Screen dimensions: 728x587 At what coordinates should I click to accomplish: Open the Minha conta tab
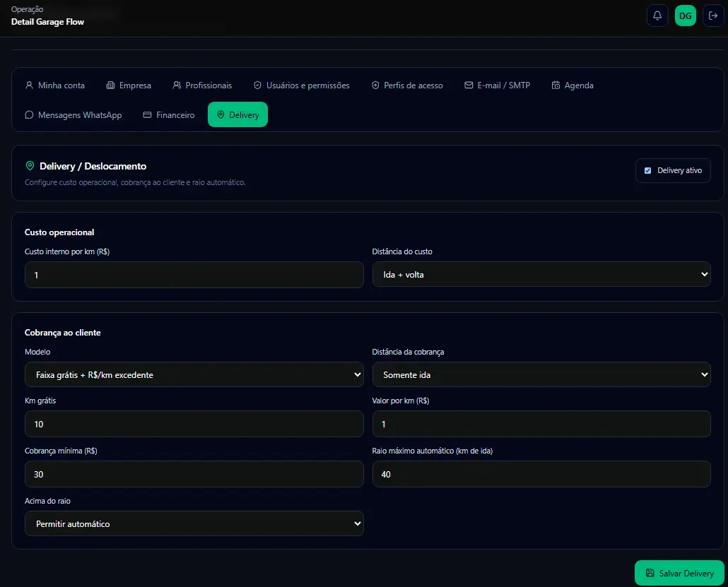pyautogui.click(x=55, y=85)
